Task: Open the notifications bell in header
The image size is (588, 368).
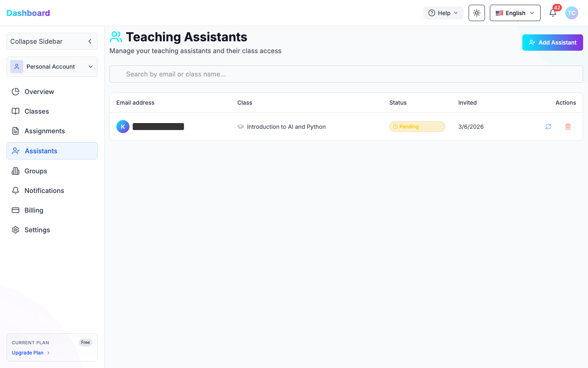Action: (x=553, y=13)
